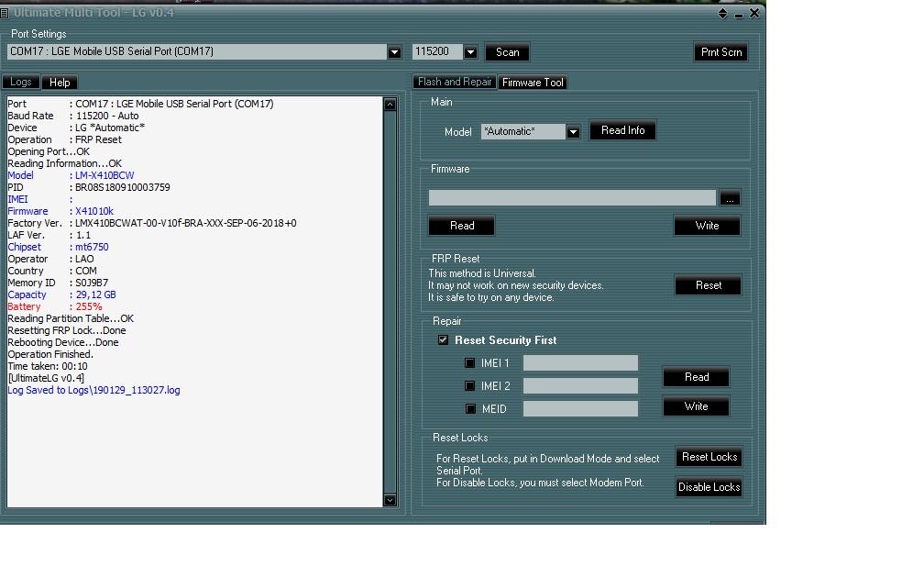
Task: Click the 'mt6750' chipset value
Action: pos(92,247)
